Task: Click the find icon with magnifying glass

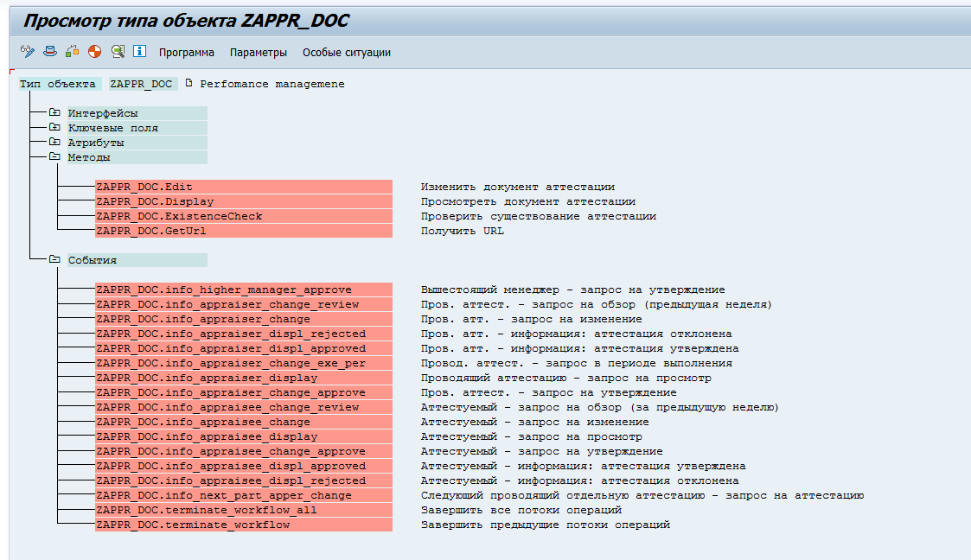Action: [118, 52]
